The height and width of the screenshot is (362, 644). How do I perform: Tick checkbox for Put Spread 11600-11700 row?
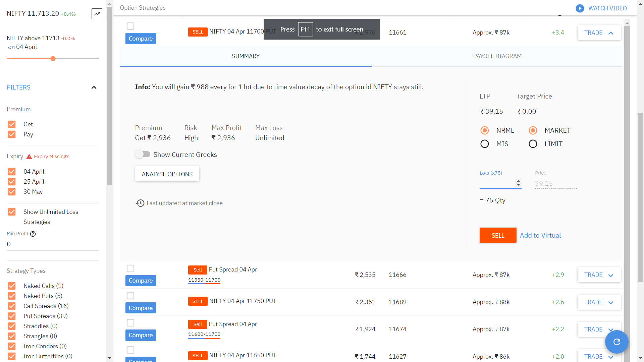coord(130,323)
